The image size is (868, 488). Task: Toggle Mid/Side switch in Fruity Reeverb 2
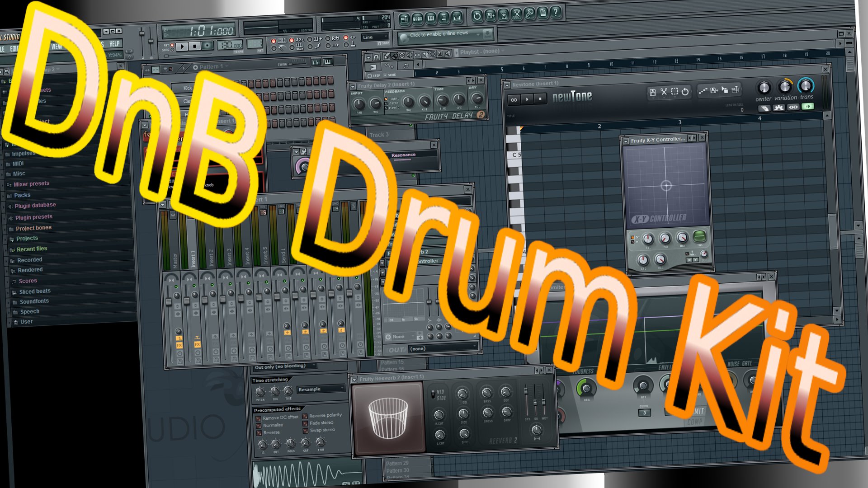pos(434,394)
